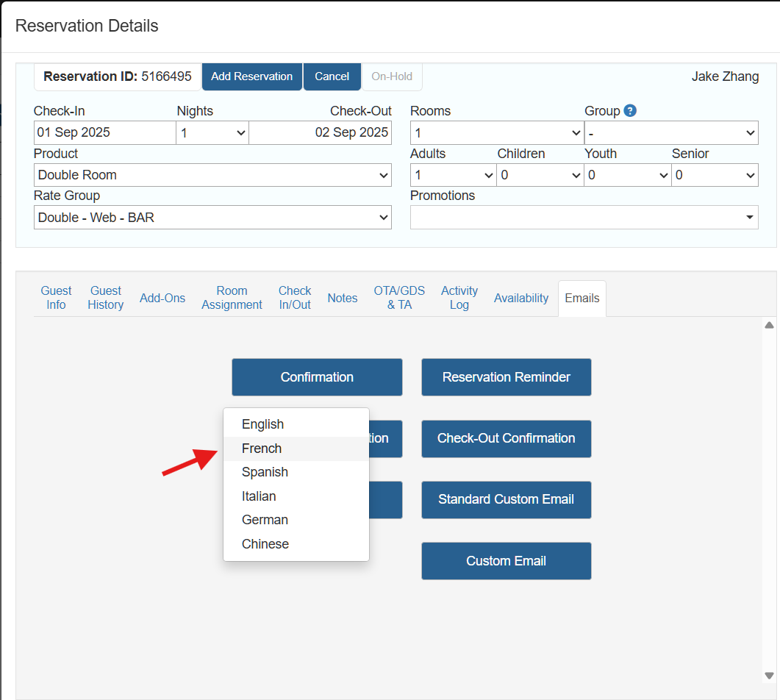This screenshot has width=780, height=700.
Task: Pick German from the language menu
Action: (x=265, y=520)
